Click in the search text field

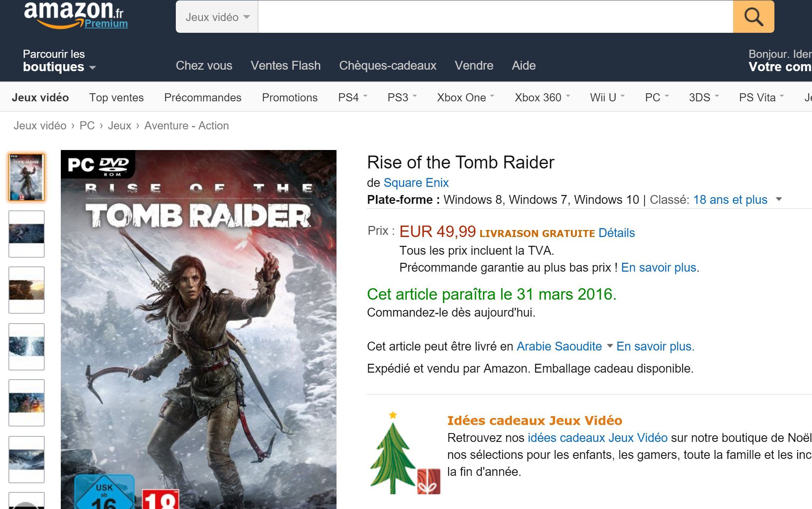click(x=495, y=17)
